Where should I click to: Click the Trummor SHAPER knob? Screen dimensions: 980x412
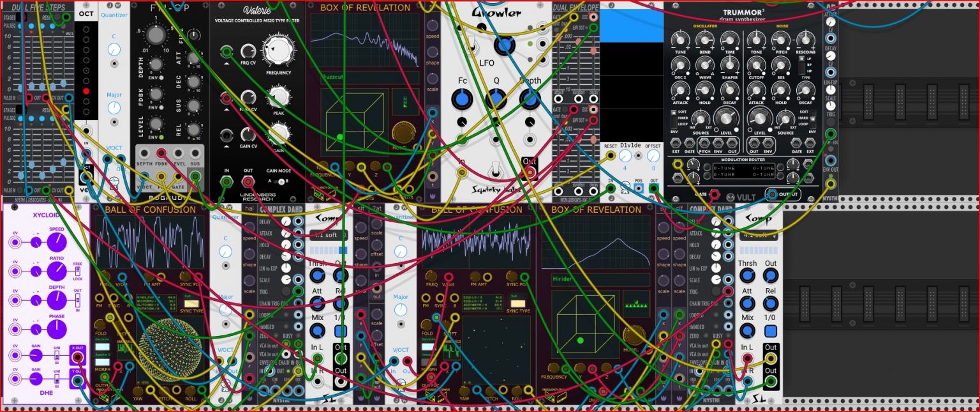click(729, 64)
